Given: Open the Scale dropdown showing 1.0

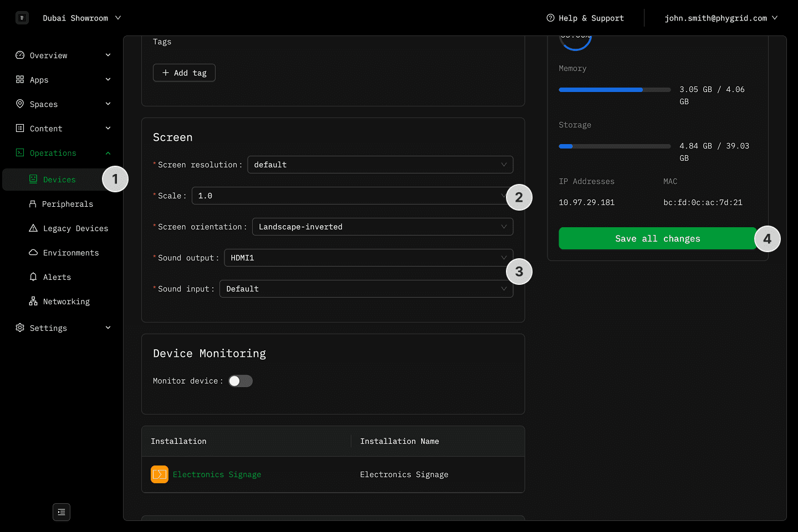Looking at the screenshot, I should click(x=352, y=196).
